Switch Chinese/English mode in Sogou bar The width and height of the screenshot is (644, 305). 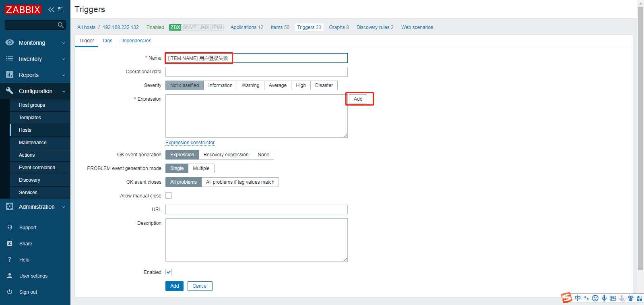578,298
